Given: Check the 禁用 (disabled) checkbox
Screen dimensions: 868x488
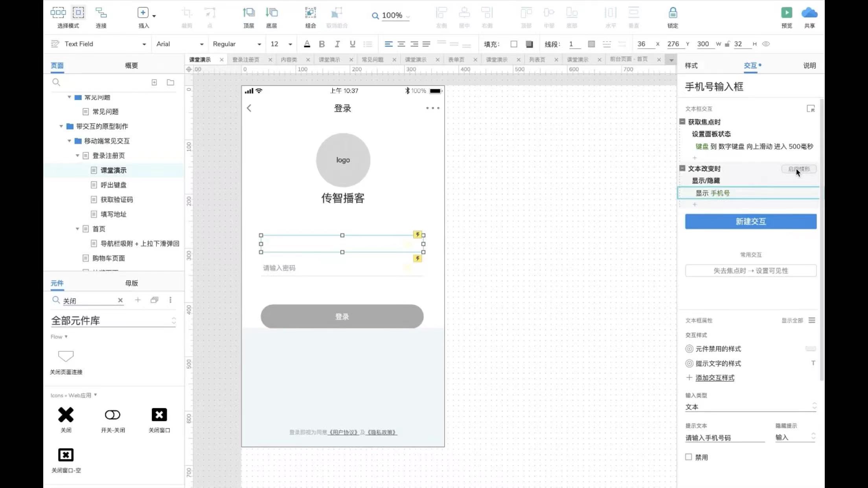Looking at the screenshot, I should (x=688, y=457).
